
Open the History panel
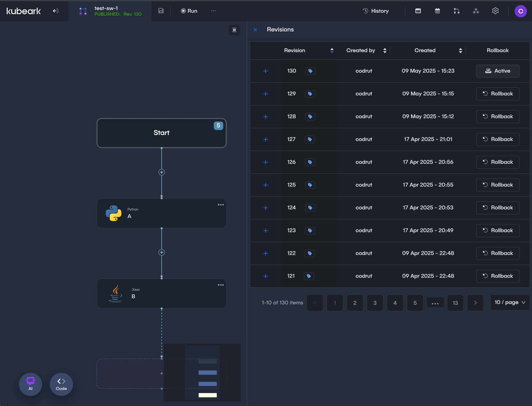(376, 11)
